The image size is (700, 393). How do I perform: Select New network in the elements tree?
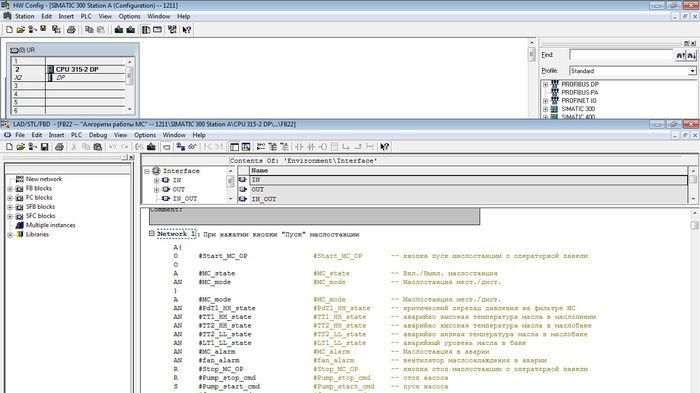44,179
